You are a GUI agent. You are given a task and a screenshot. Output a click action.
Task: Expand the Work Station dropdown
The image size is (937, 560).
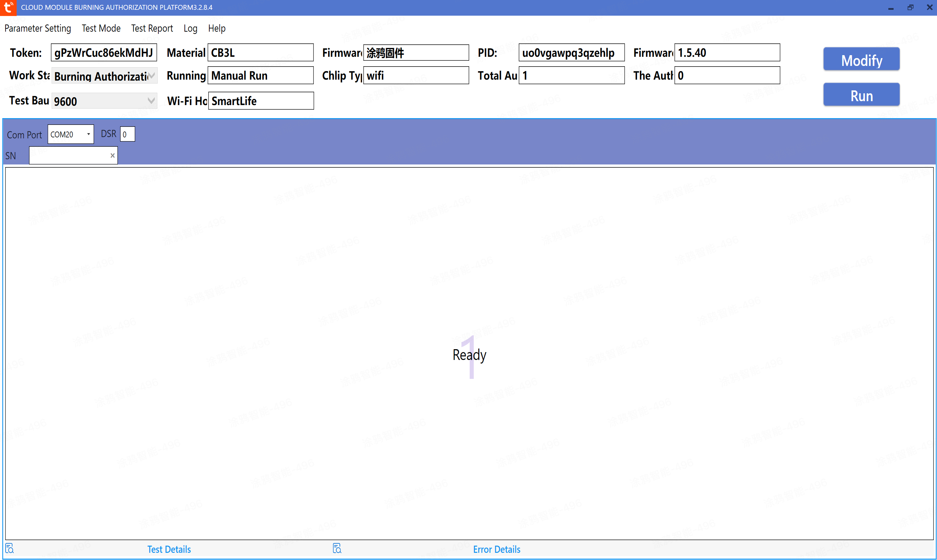pyautogui.click(x=151, y=75)
